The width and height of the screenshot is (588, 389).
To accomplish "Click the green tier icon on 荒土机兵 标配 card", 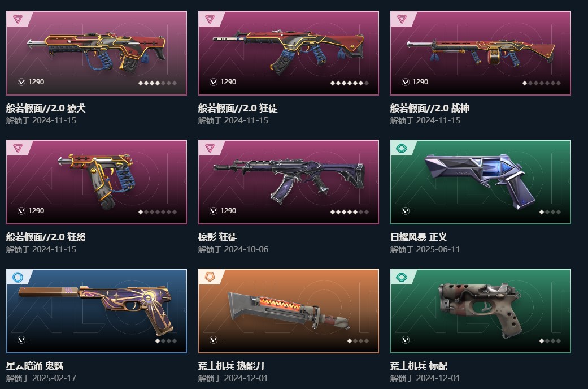I will 401,277.
